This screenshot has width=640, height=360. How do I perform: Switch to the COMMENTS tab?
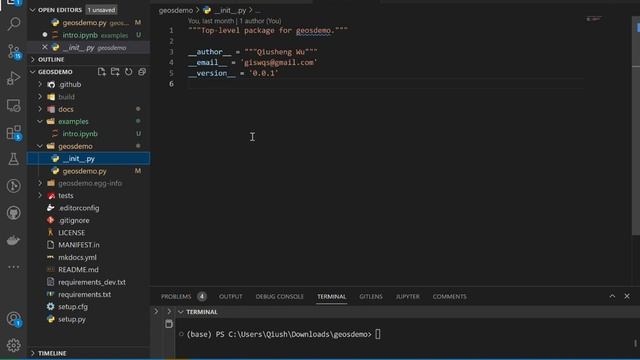[x=449, y=296]
